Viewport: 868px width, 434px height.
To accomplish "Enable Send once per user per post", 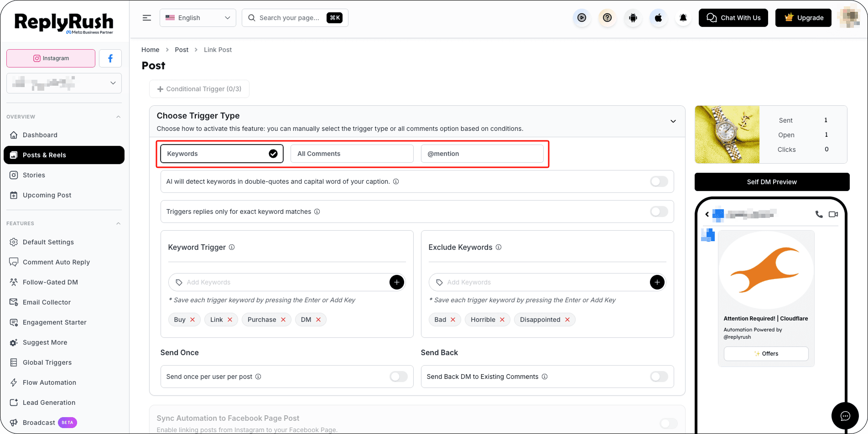I will 399,377.
